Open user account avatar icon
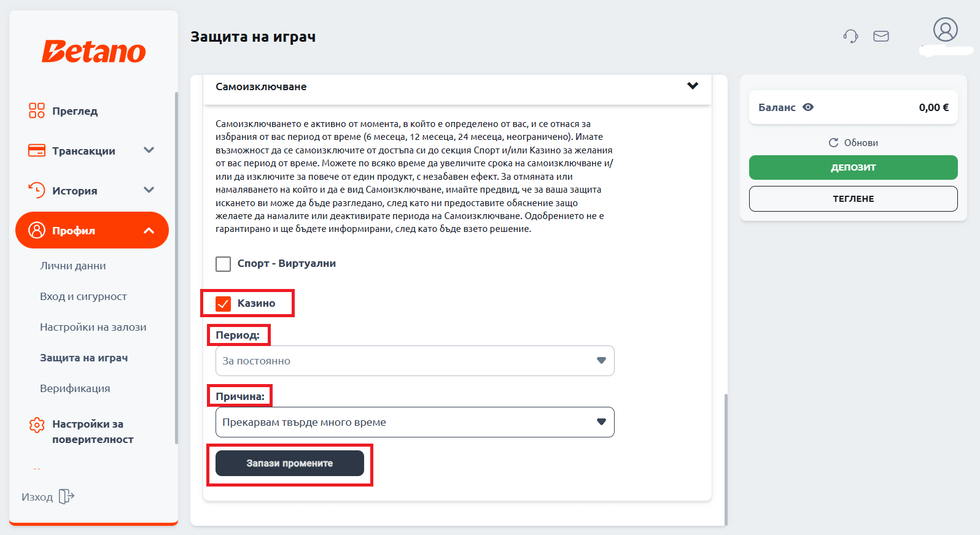Image resolution: width=980 pixels, height=535 pixels. click(x=946, y=29)
